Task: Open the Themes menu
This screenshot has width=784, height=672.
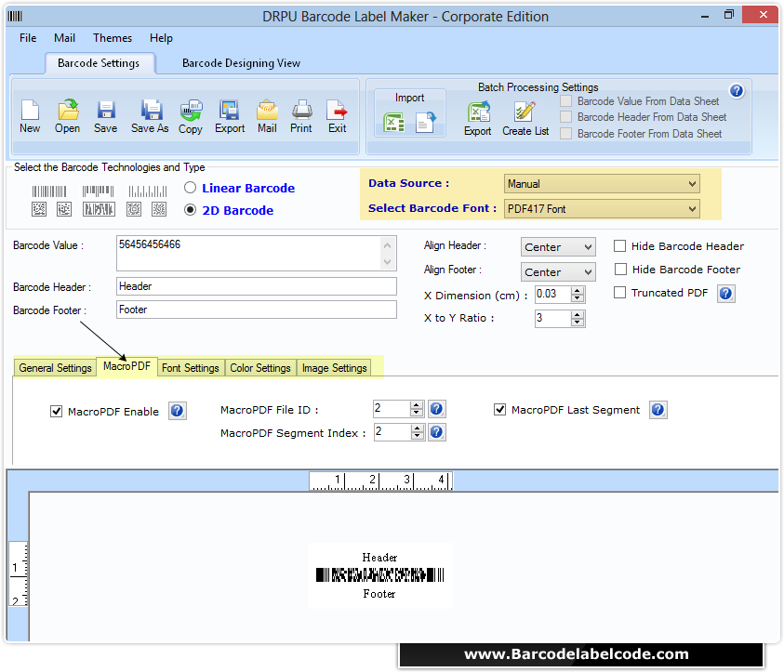Action: pos(113,38)
